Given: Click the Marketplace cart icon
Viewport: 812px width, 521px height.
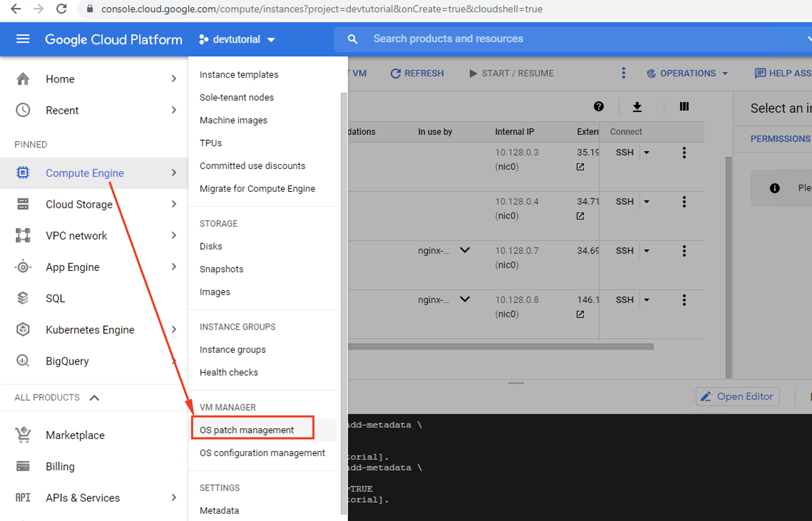Looking at the screenshot, I should [23, 435].
